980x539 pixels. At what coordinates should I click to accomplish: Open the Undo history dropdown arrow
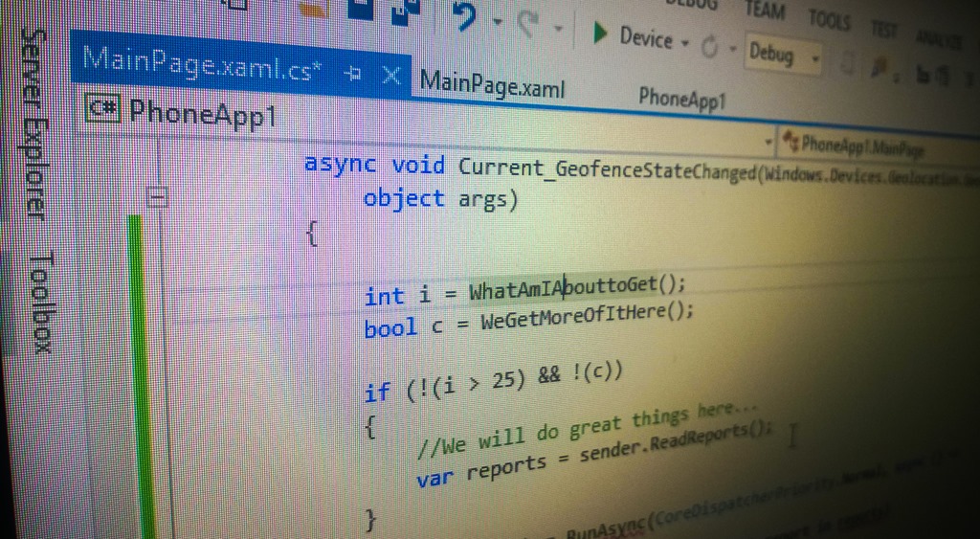tap(498, 21)
